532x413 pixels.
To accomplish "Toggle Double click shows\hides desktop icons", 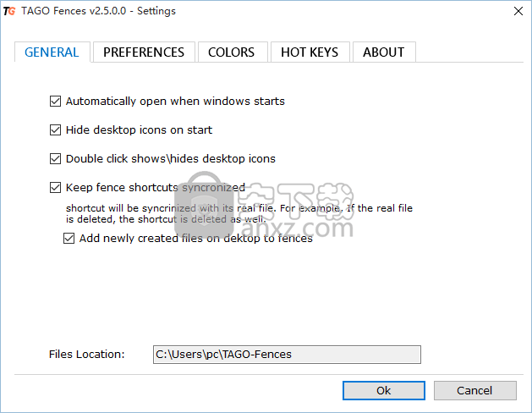I will tap(55, 159).
